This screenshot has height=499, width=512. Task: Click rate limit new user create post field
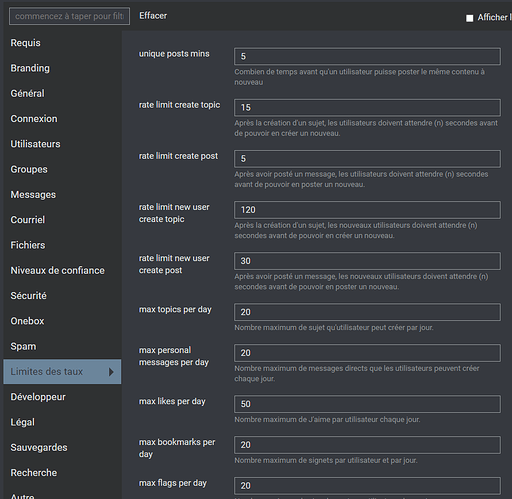pyautogui.click(x=367, y=261)
